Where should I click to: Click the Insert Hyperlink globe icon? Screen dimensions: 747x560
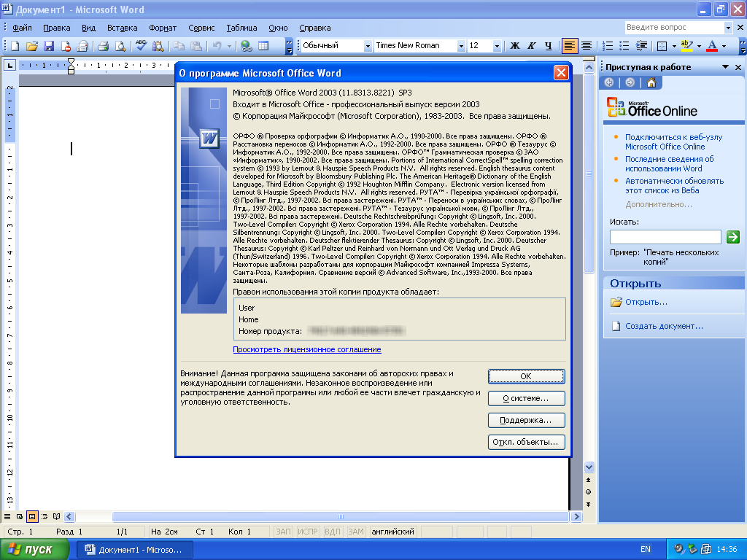247,46
